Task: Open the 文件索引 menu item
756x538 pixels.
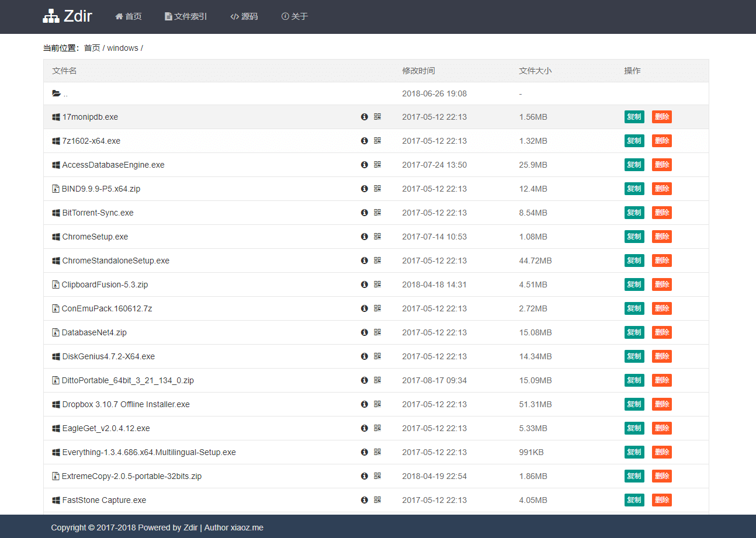Action: (186, 16)
